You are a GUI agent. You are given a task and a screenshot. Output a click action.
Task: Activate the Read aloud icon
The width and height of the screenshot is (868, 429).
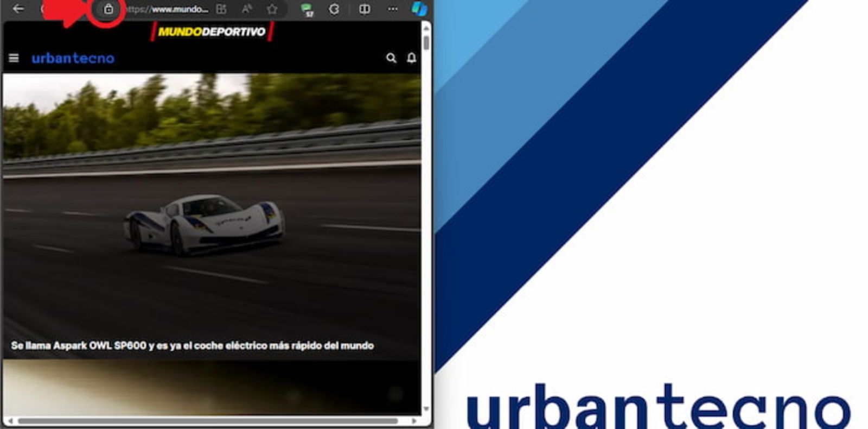pyautogui.click(x=247, y=9)
